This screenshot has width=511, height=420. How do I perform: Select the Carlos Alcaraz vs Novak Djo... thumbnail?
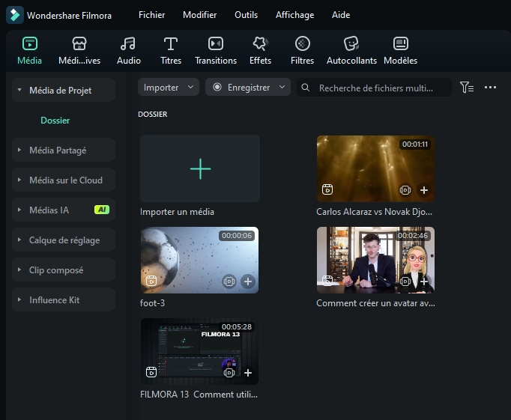(375, 168)
